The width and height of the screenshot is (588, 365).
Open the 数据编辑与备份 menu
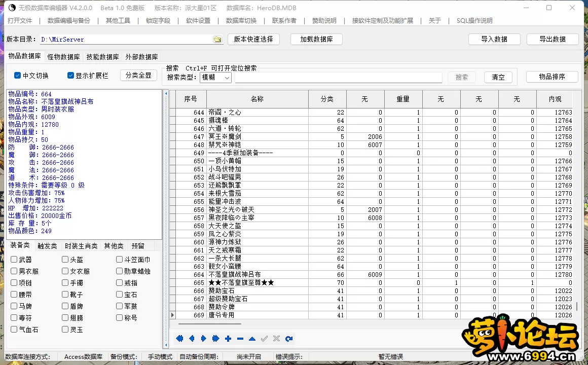[68, 21]
